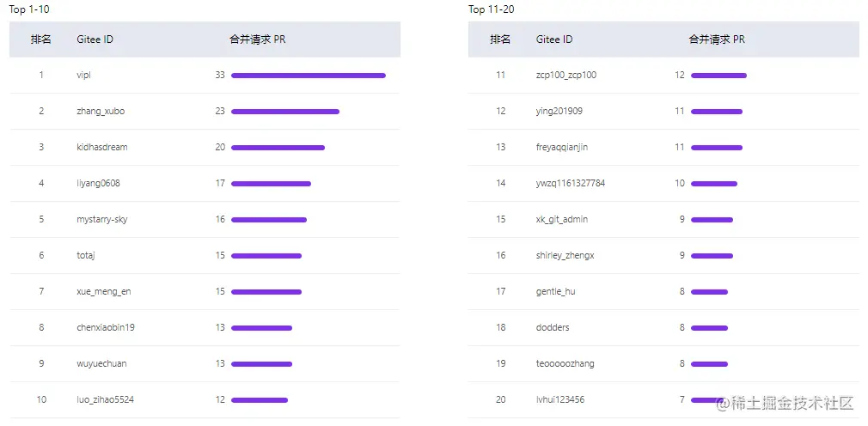Click the PR progress bar for zhang_xubo
Screen dimensions: 868x426
click(x=285, y=111)
